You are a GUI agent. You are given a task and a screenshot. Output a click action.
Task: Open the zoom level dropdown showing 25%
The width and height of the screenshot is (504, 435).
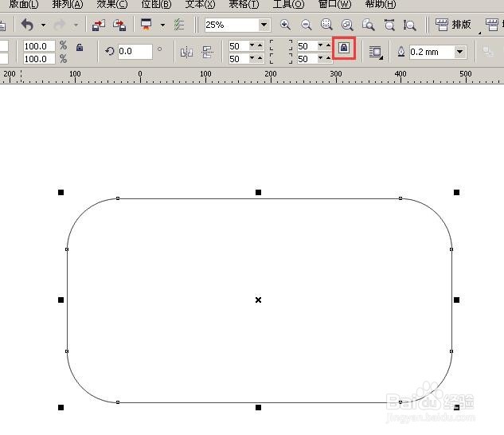tap(264, 25)
